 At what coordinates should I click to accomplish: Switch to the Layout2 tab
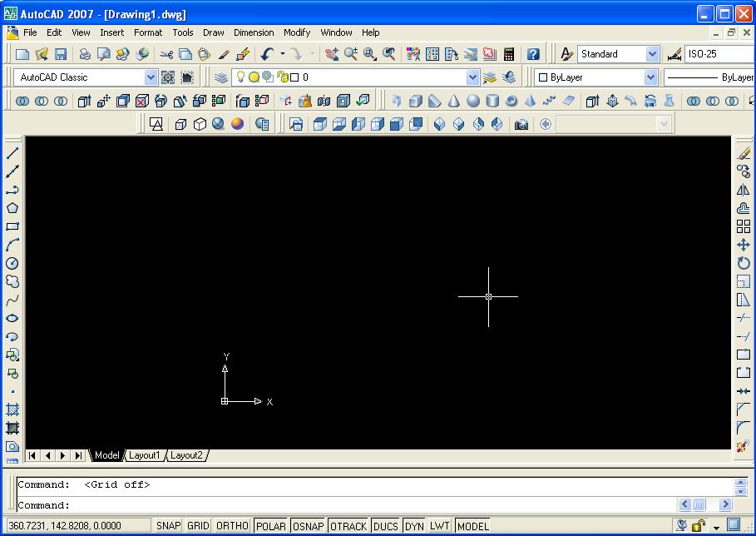coord(186,455)
